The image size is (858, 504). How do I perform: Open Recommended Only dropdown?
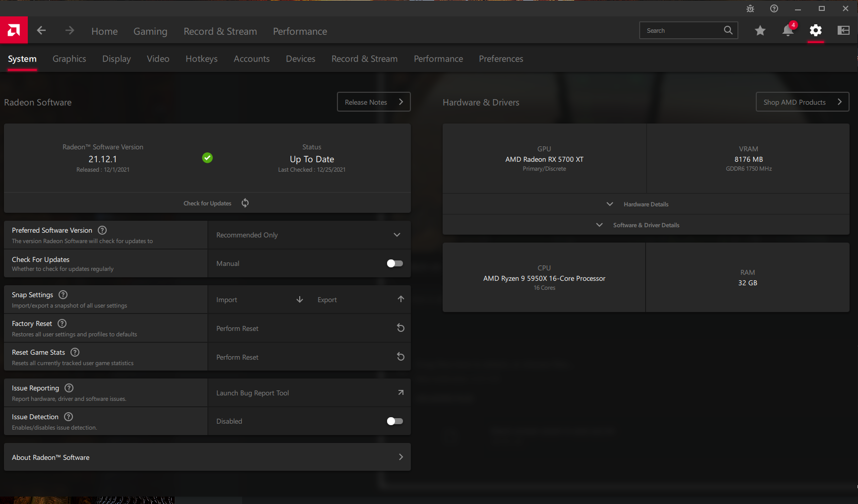click(x=309, y=235)
